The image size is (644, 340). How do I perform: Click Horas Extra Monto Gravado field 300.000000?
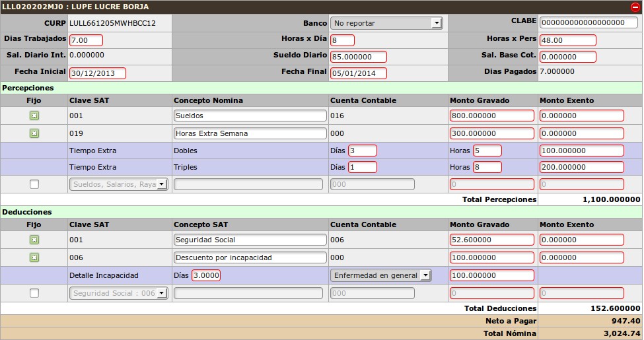pos(492,133)
